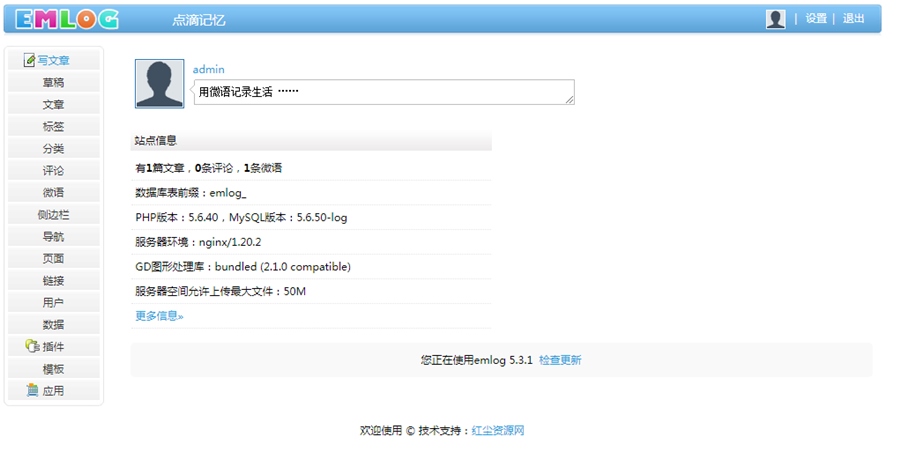Click the 有1篇文章，0条评论，1条微语 line

208,168
